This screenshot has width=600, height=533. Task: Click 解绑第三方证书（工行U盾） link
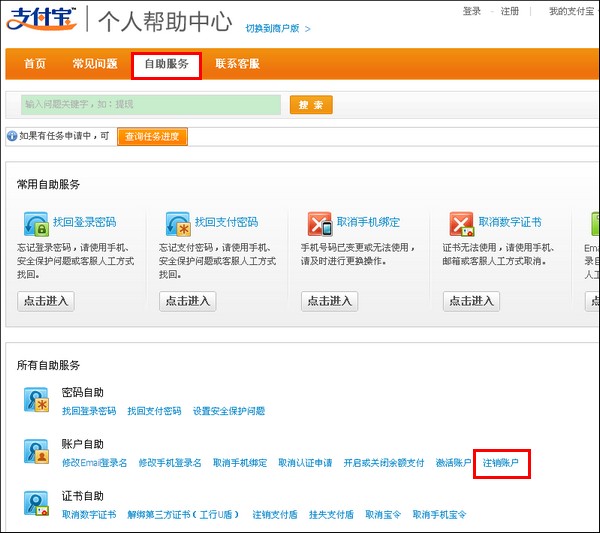(x=183, y=515)
